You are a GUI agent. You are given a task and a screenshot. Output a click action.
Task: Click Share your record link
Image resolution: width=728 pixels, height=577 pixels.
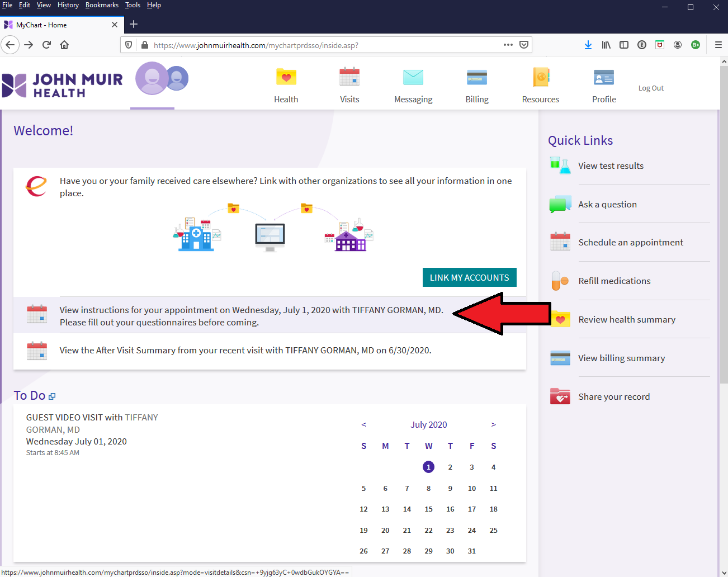coord(614,396)
